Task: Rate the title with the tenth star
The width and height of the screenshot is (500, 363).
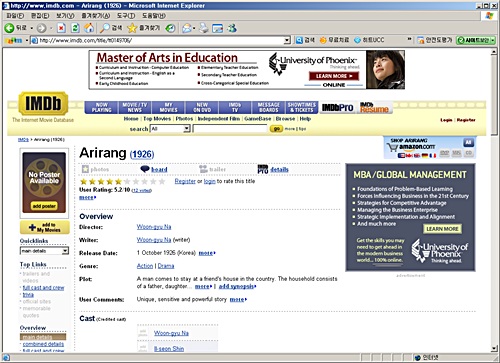Action: click(x=162, y=181)
